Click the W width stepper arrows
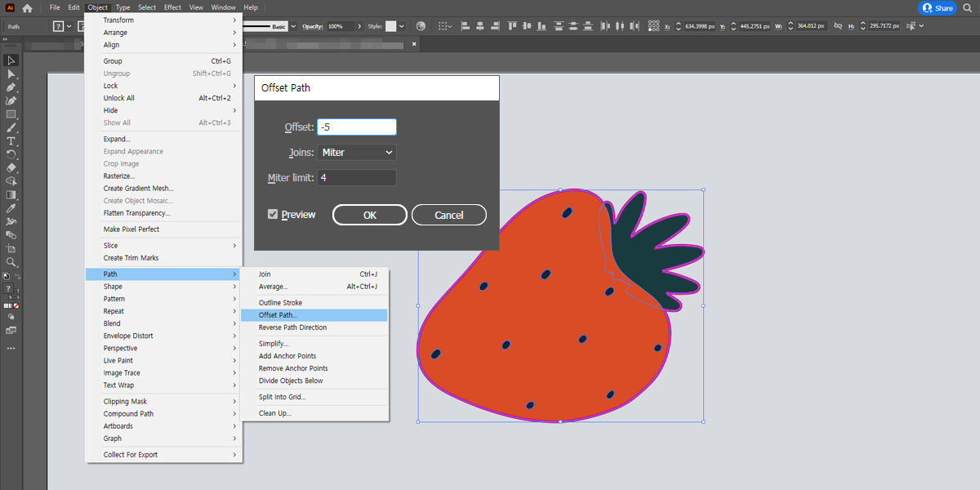 tap(790, 26)
